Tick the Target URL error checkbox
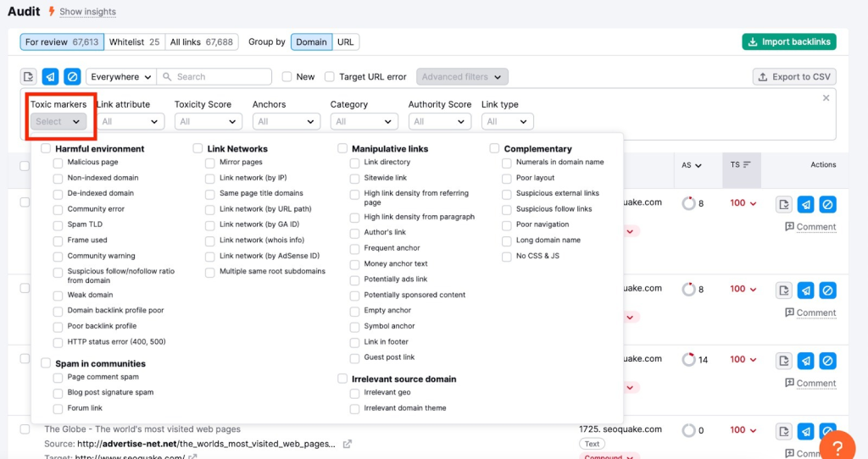 click(330, 77)
